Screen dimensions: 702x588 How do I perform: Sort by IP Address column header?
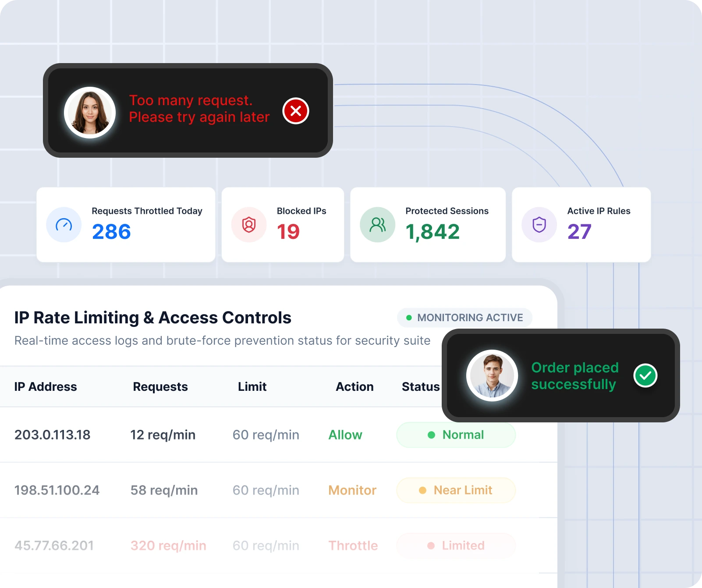pos(46,386)
